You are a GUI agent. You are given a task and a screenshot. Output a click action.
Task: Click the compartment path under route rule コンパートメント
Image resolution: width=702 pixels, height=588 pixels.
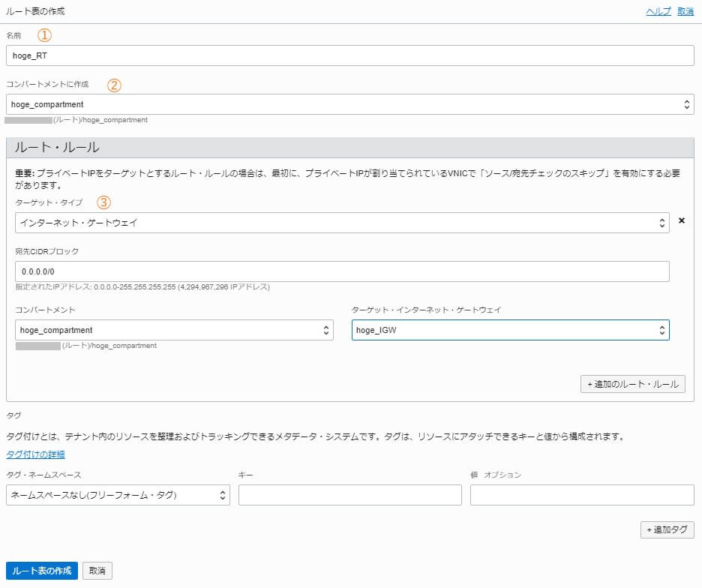pyautogui.click(x=86, y=346)
